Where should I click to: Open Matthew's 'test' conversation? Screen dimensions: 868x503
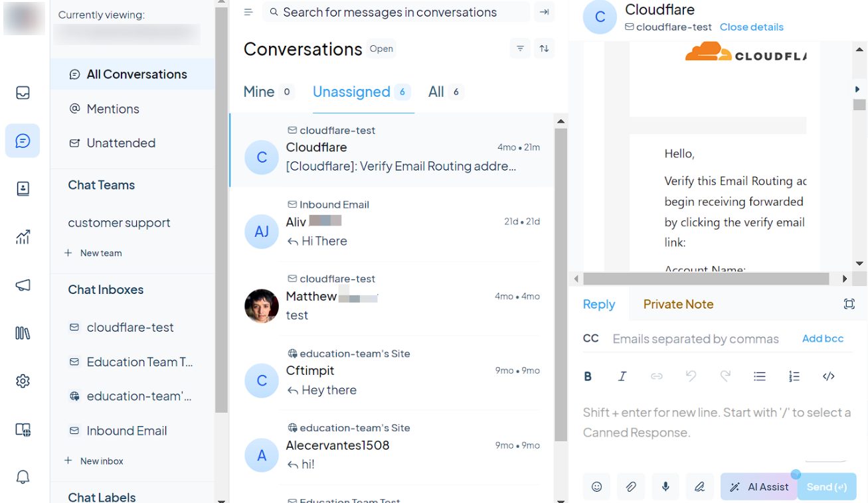pos(392,298)
